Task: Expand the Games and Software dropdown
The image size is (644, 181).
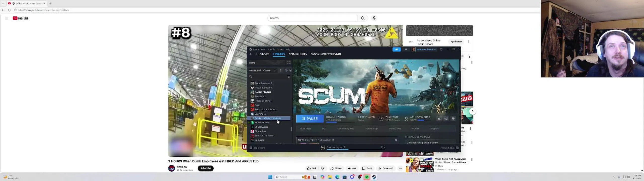Action: 262,70
